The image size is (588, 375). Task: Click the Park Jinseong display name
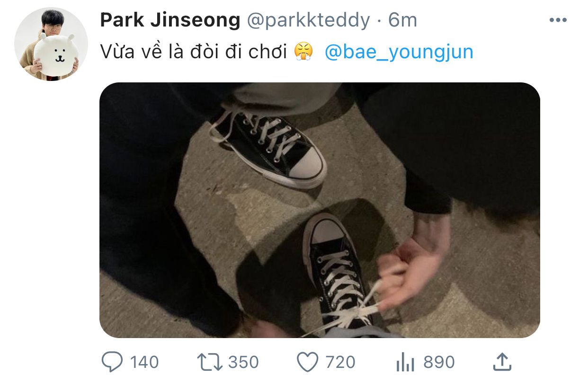tap(170, 20)
